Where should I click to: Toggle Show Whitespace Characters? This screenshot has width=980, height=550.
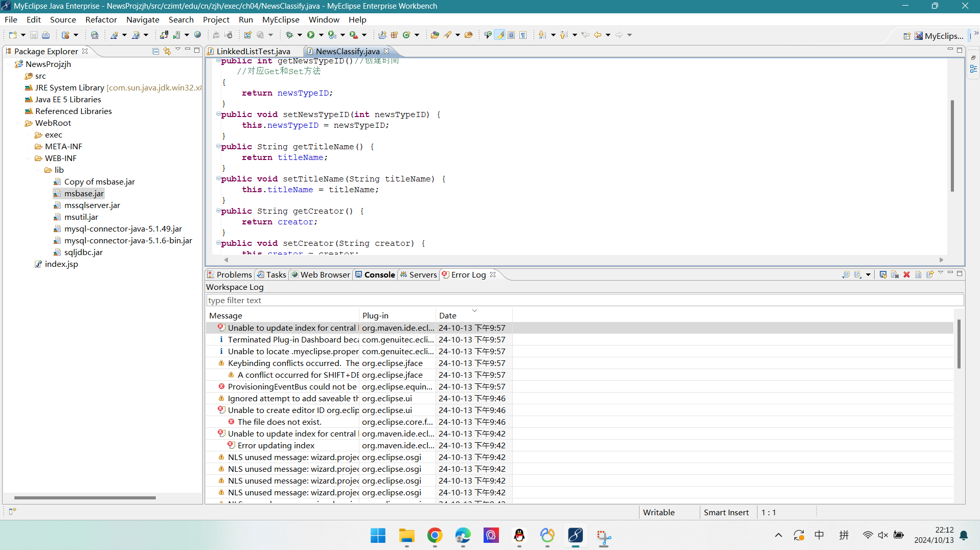(523, 35)
